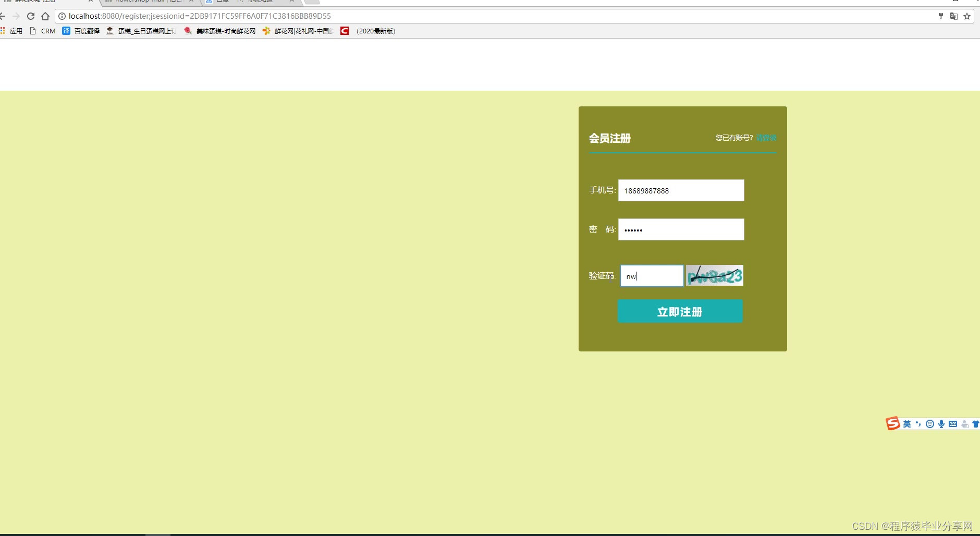Follow the 请登录 login link

pyautogui.click(x=766, y=138)
